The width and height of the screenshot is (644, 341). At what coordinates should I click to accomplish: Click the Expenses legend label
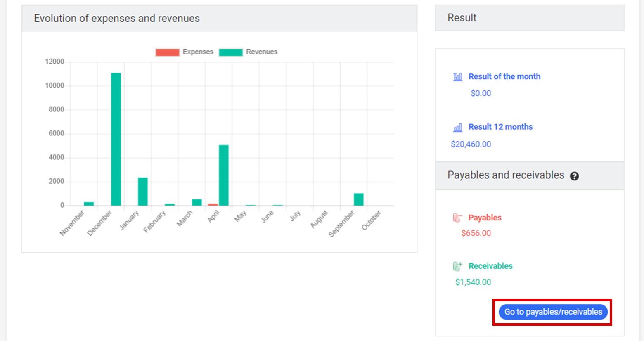(x=198, y=52)
